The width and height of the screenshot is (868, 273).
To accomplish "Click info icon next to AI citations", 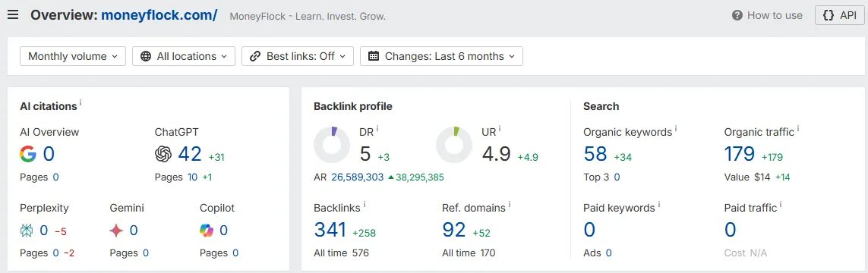I will (x=80, y=103).
